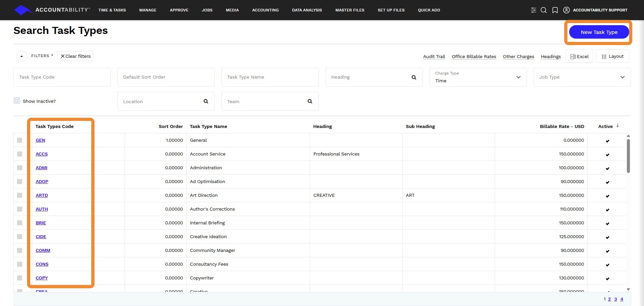This screenshot has width=644, height=306.
Task: Open the settings sliders icon in header
Action: point(533,10)
